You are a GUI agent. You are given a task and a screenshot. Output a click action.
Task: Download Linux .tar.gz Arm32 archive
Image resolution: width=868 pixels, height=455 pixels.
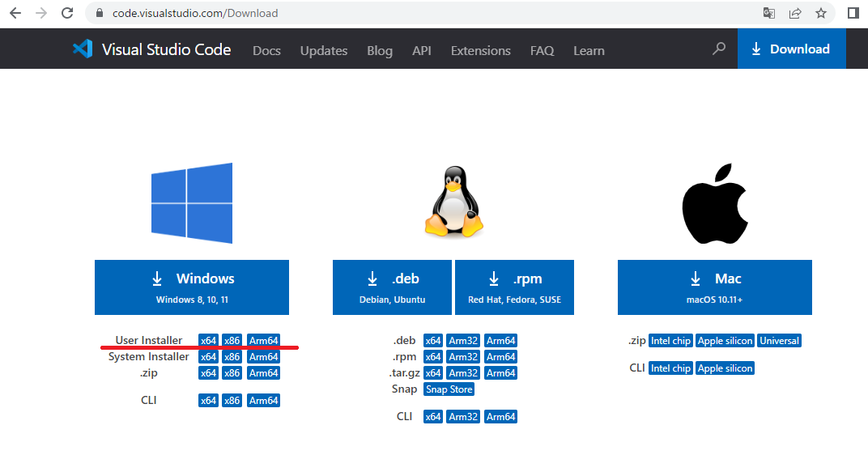(x=463, y=373)
